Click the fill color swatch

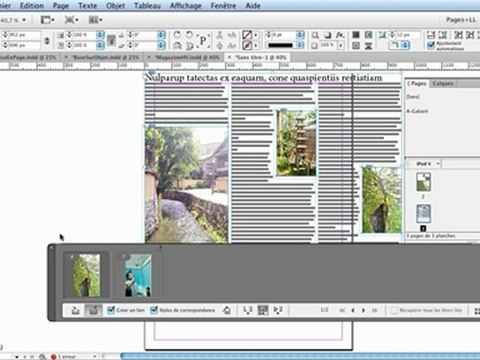pyautogui.click(x=247, y=35)
